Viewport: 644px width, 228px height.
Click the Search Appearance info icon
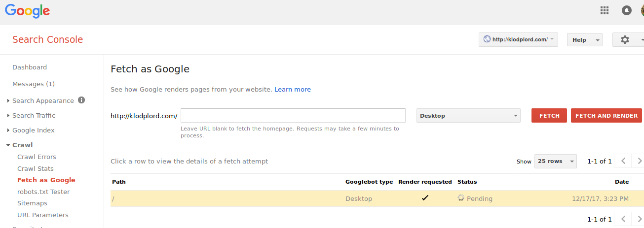81,100
